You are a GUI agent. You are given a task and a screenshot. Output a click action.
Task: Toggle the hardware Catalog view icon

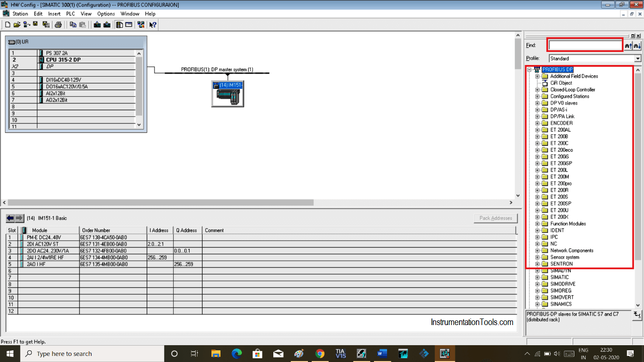(x=119, y=24)
